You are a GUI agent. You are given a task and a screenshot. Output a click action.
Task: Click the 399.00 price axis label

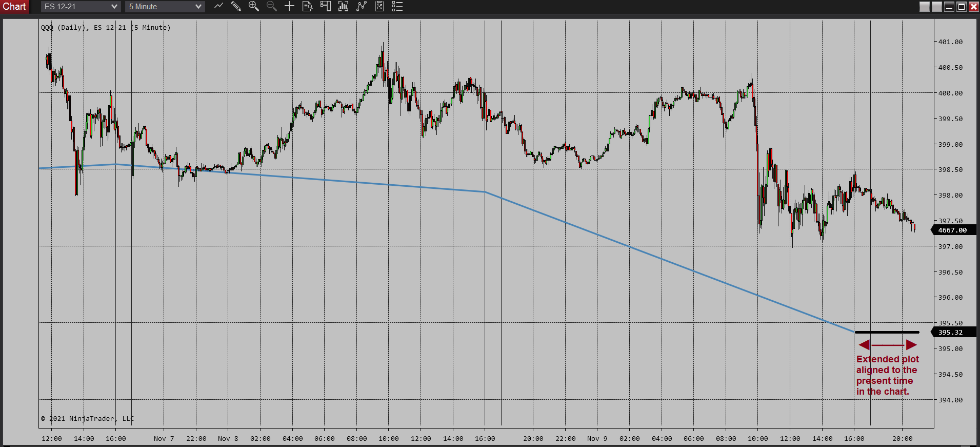(x=950, y=145)
